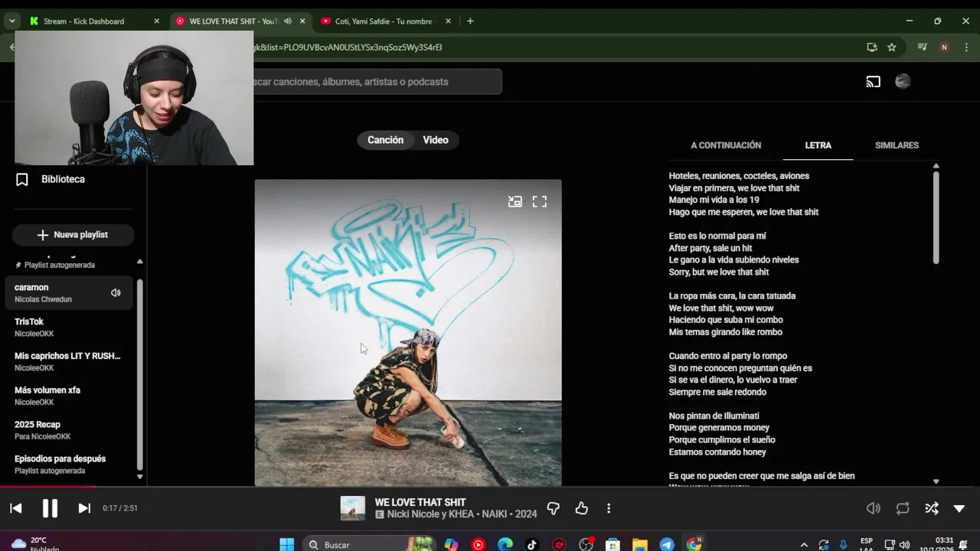The width and height of the screenshot is (980, 551).
Task: Toggle shuffle in player bar
Action: click(932, 508)
